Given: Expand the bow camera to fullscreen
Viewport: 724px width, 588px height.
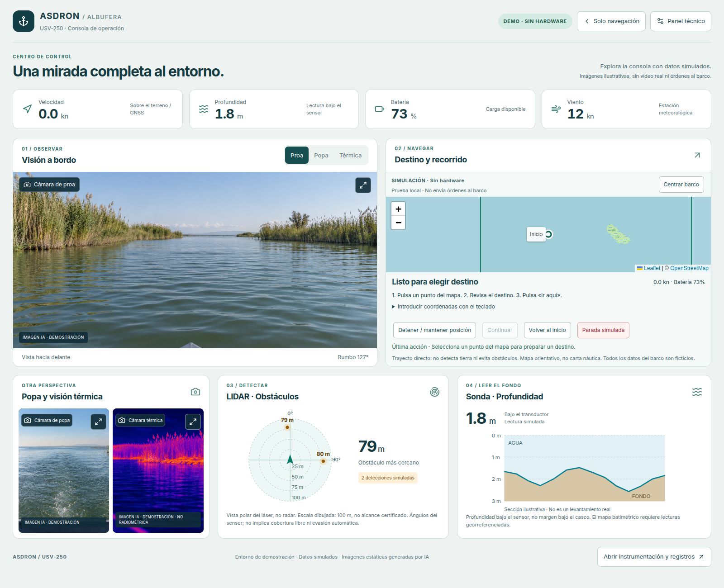Looking at the screenshot, I should (363, 185).
